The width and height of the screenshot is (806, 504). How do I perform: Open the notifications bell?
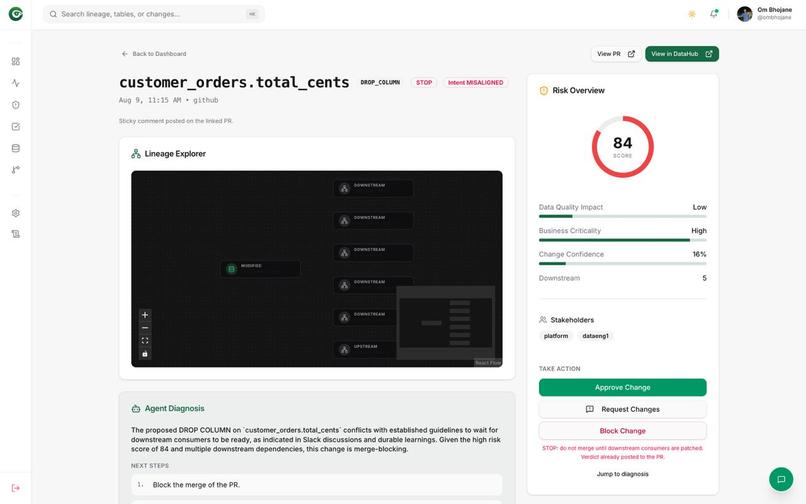(713, 14)
